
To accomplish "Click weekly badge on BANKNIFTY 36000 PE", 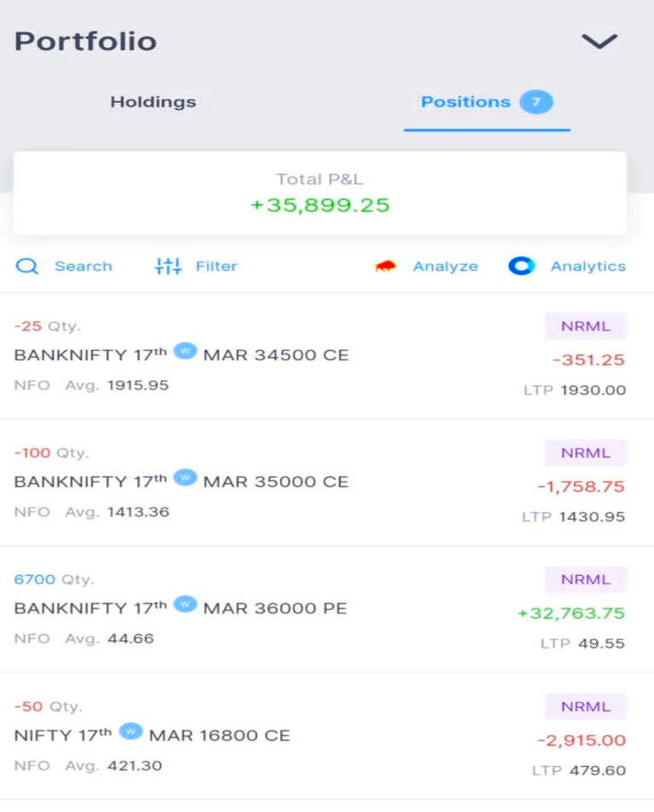I will (185, 604).
